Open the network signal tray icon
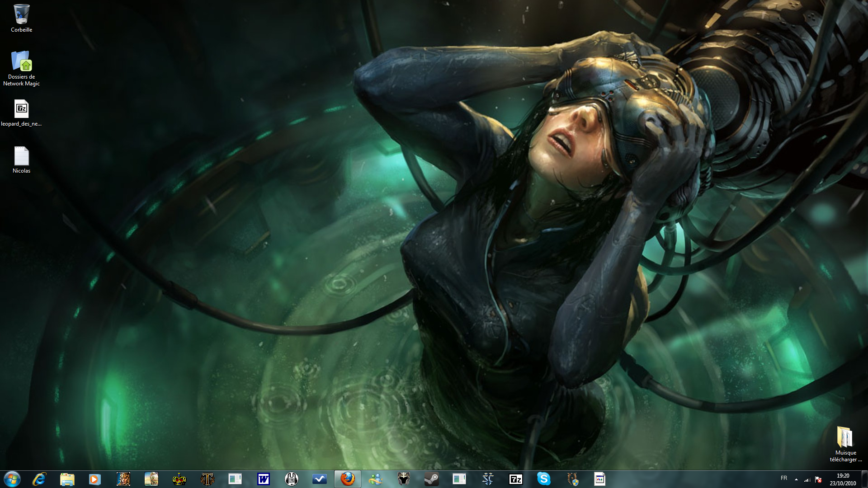Image resolution: width=868 pixels, height=488 pixels. tap(807, 479)
